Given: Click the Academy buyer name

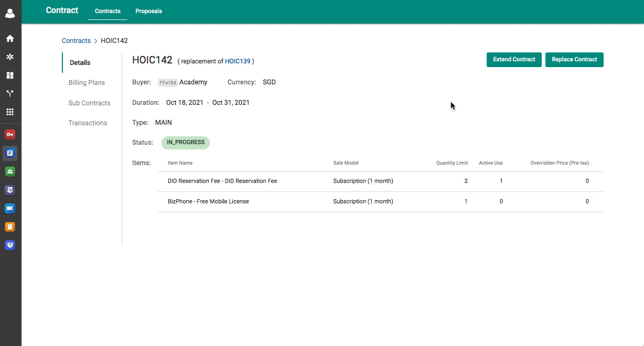Looking at the screenshot, I should pos(194,82).
